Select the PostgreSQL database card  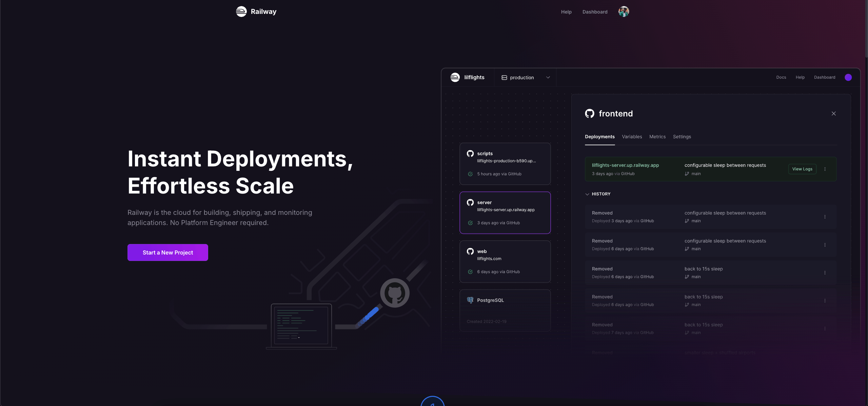[x=505, y=310]
